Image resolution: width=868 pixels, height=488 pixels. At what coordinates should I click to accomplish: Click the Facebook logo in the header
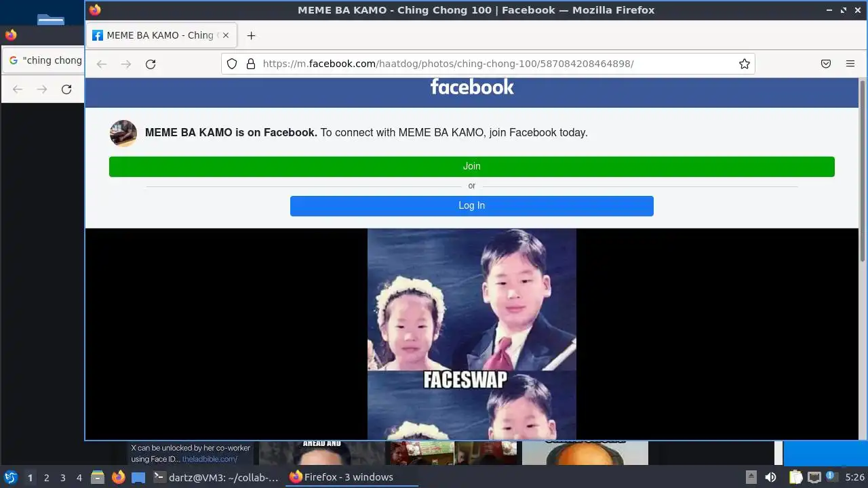472,87
